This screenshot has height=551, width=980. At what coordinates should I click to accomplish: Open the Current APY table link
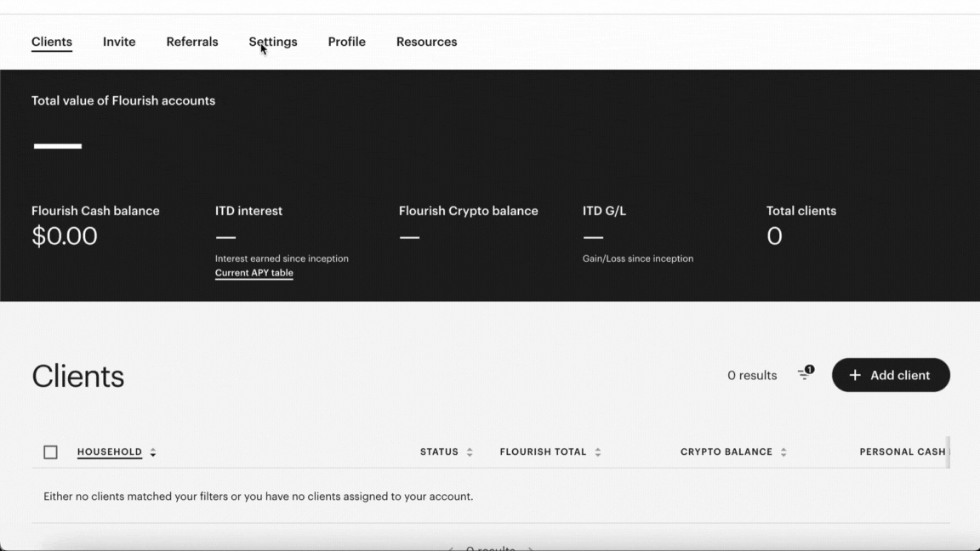click(254, 273)
